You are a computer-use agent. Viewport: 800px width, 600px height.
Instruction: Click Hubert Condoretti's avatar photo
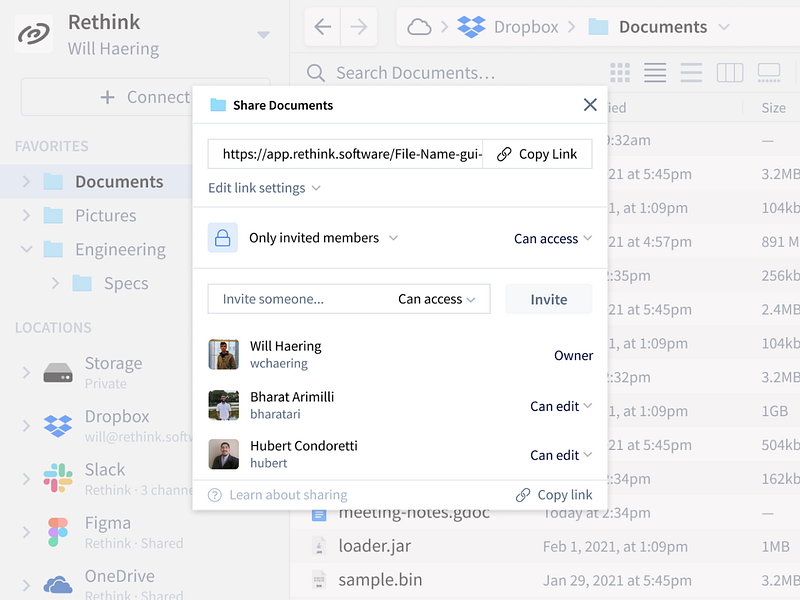[x=223, y=454]
